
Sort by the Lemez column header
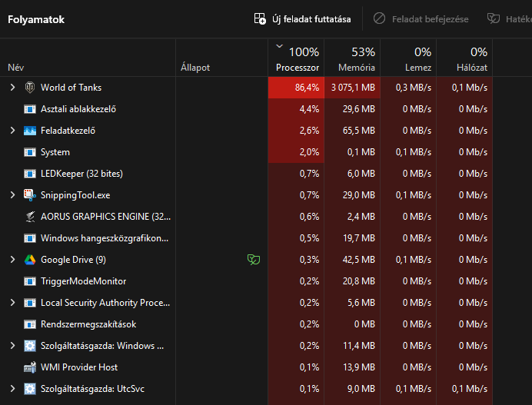pyautogui.click(x=408, y=58)
